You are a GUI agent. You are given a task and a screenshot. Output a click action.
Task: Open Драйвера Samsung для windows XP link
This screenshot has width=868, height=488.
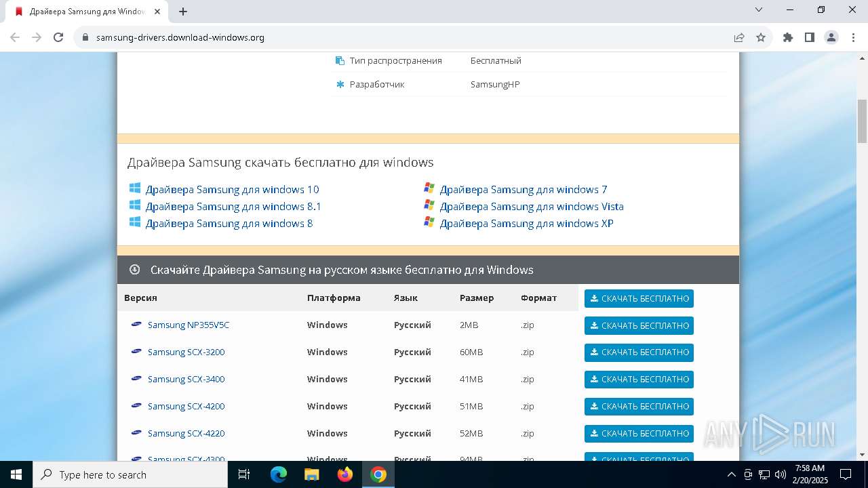(x=526, y=223)
